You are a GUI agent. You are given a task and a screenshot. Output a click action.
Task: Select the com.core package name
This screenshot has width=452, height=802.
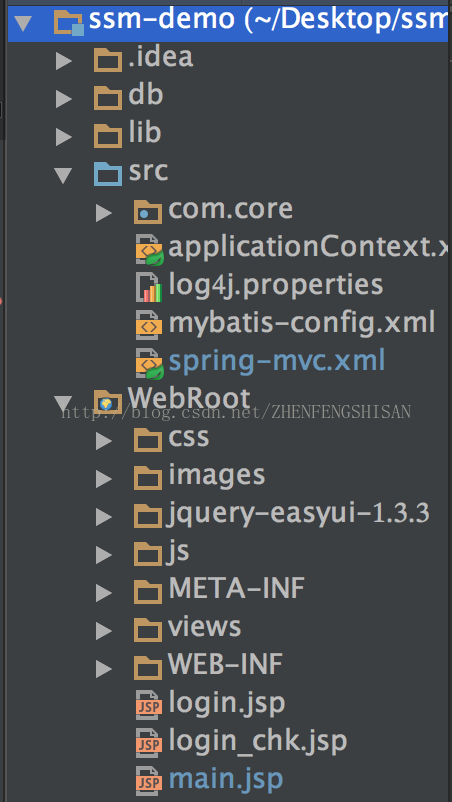point(231,209)
